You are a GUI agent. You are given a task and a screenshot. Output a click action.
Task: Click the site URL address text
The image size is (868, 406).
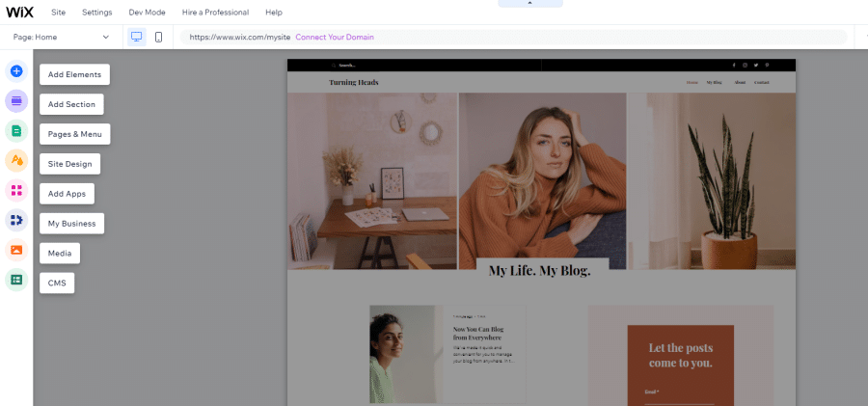tap(240, 37)
